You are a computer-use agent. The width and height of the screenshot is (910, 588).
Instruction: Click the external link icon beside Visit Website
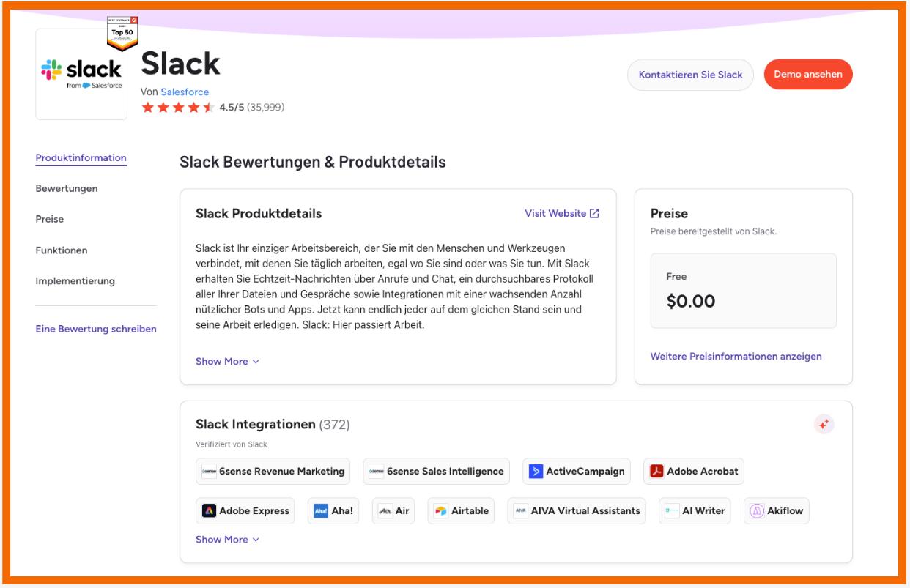click(594, 214)
